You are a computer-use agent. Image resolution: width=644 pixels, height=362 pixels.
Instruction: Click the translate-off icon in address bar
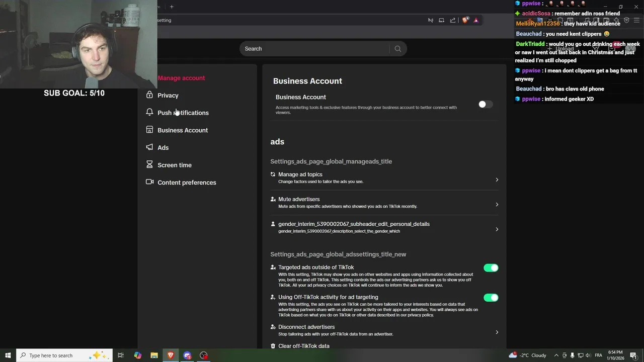(431, 20)
